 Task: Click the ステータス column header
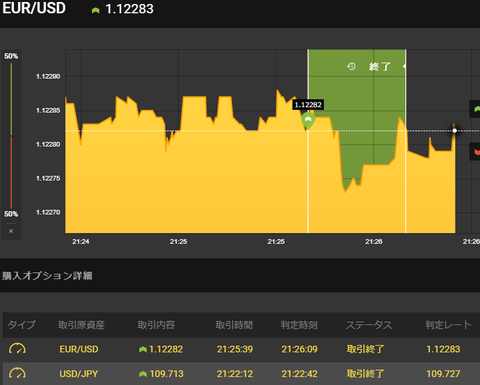(369, 325)
